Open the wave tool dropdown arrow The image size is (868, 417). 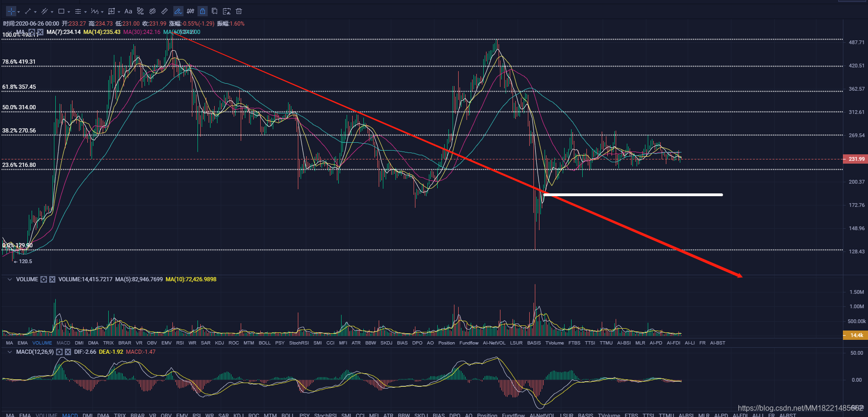click(x=102, y=12)
